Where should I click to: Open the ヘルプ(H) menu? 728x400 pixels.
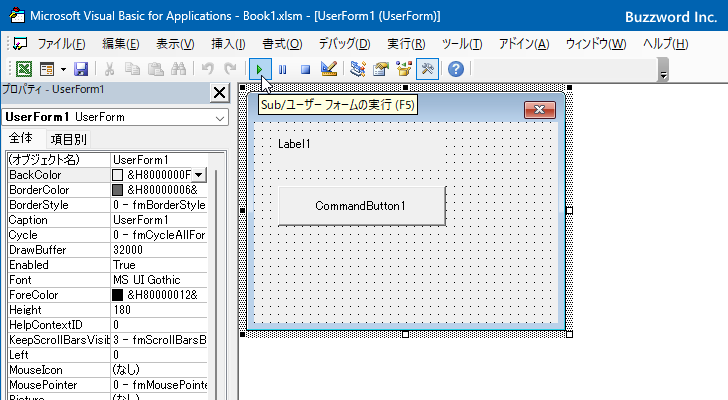(x=665, y=44)
